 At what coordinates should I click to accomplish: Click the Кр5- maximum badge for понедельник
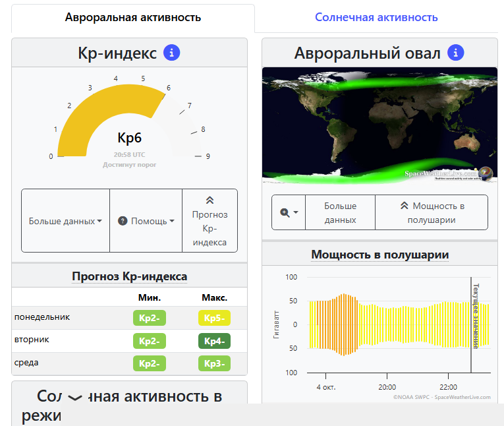[214, 318]
